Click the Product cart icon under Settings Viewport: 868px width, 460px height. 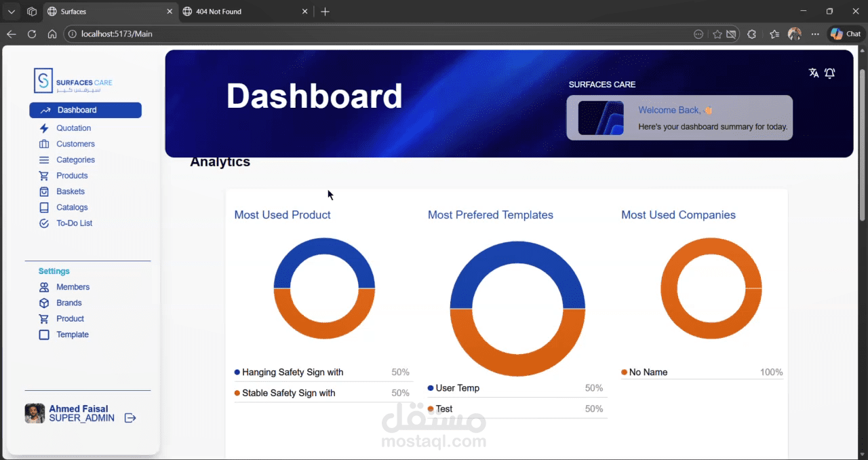coord(44,319)
